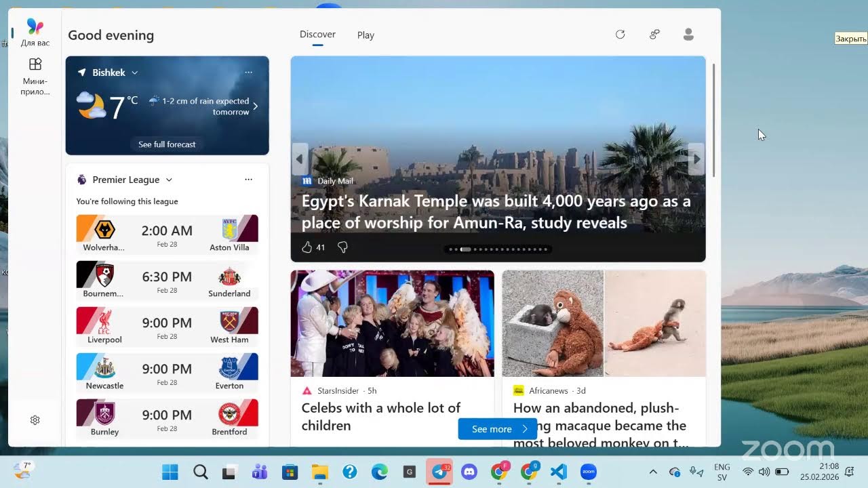Click See full forecast
This screenshot has height=488, width=868.
point(167,144)
